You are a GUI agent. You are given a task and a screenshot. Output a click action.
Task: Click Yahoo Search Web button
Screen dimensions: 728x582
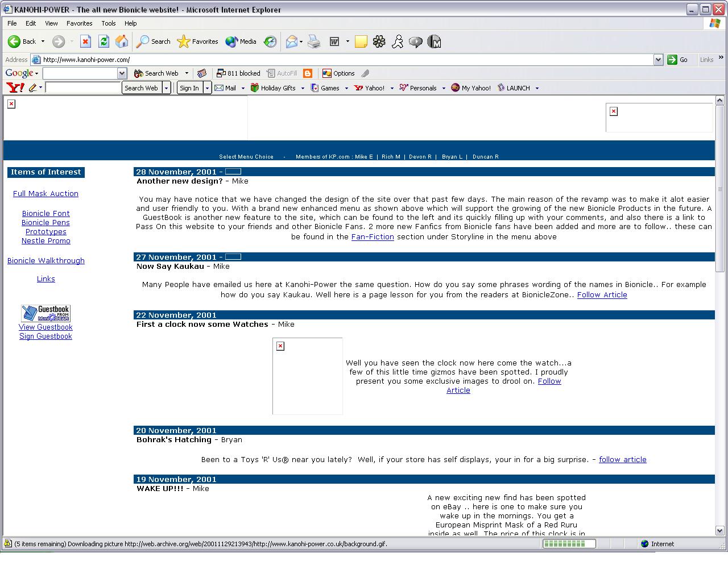click(141, 88)
